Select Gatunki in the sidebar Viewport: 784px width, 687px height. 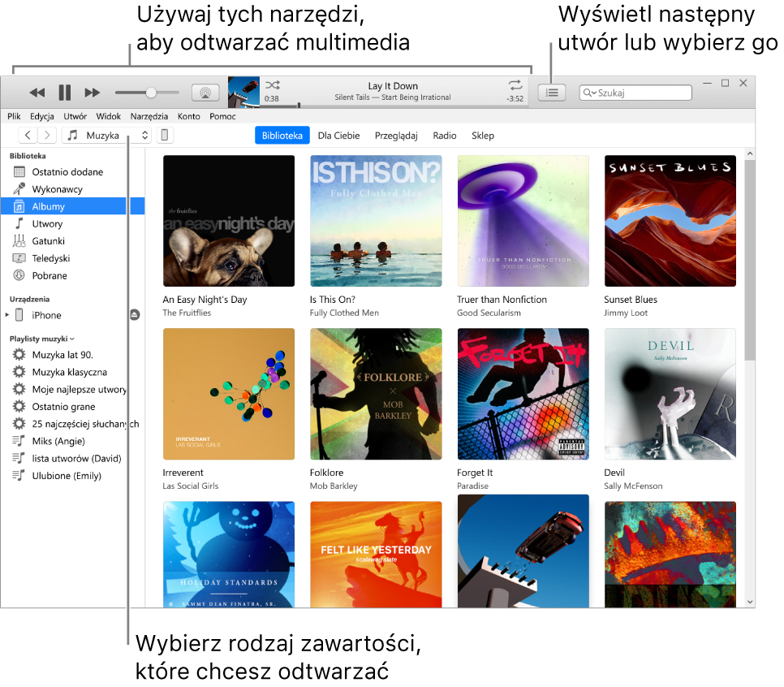(x=72, y=240)
